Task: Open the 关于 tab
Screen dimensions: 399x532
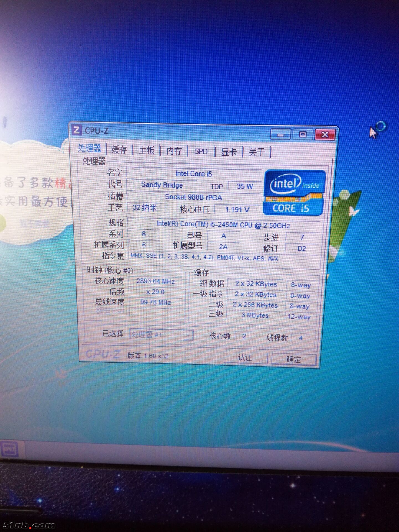Action: pos(257,152)
